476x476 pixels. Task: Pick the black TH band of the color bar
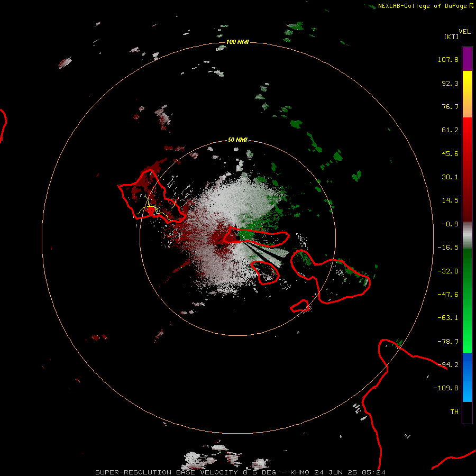click(467, 412)
